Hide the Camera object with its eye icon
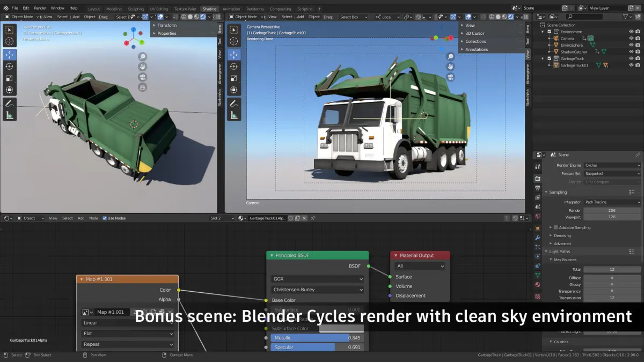The width and height of the screenshot is (644, 362). [x=631, y=39]
